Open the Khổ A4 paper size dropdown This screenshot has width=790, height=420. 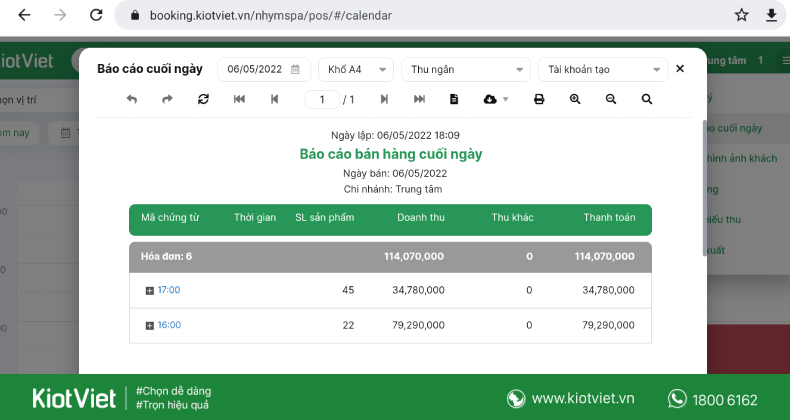[355, 69]
